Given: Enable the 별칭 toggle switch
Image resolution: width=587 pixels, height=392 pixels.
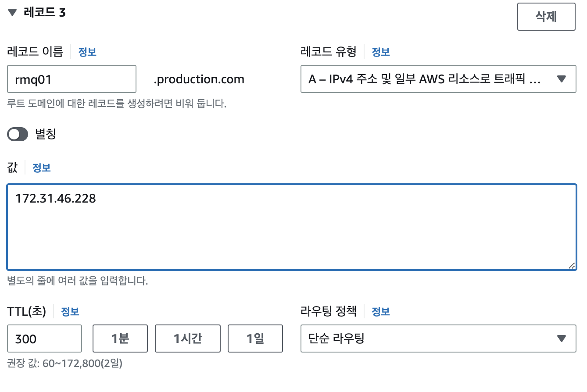Looking at the screenshot, I should [18, 134].
